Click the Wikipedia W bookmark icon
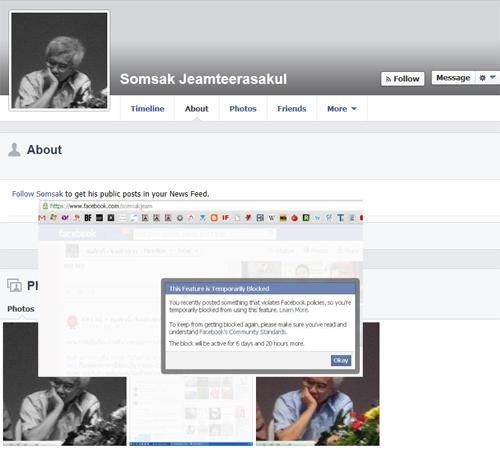This screenshot has height=450, width=500. point(272,218)
